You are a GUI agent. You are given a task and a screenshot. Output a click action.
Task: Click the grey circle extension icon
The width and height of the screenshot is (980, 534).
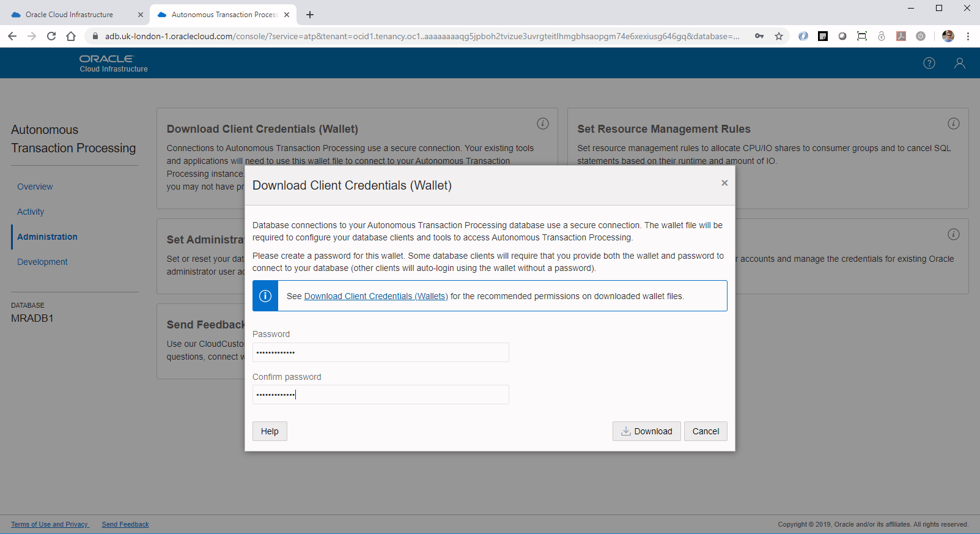click(x=842, y=36)
